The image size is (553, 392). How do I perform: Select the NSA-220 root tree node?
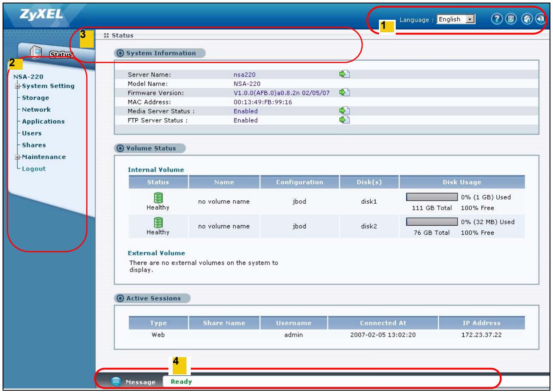click(x=28, y=77)
